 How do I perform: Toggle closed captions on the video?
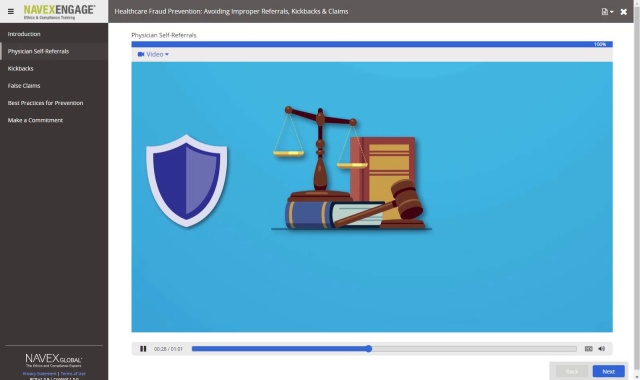[x=589, y=349]
